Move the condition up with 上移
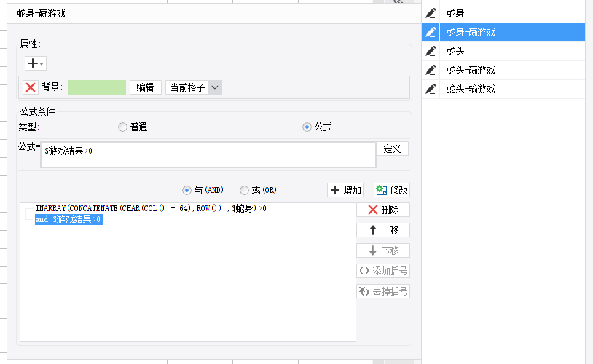Viewport: 593px width, 364px height. click(383, 230)
